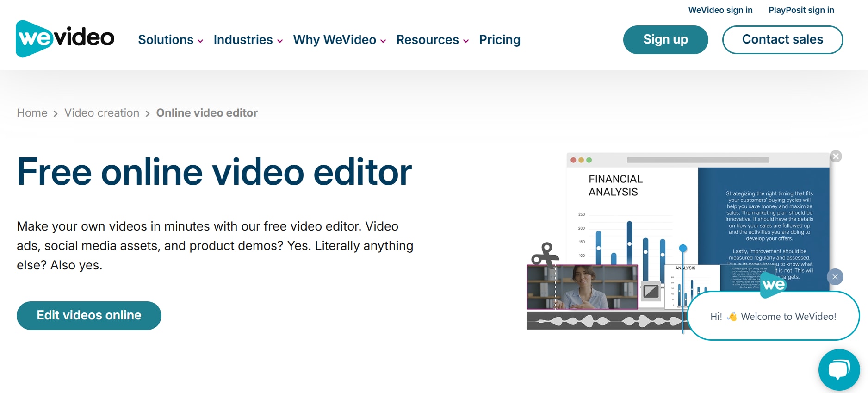Click the Sign up button
Viewport: 868px width, 393px height.
(665, 40)
